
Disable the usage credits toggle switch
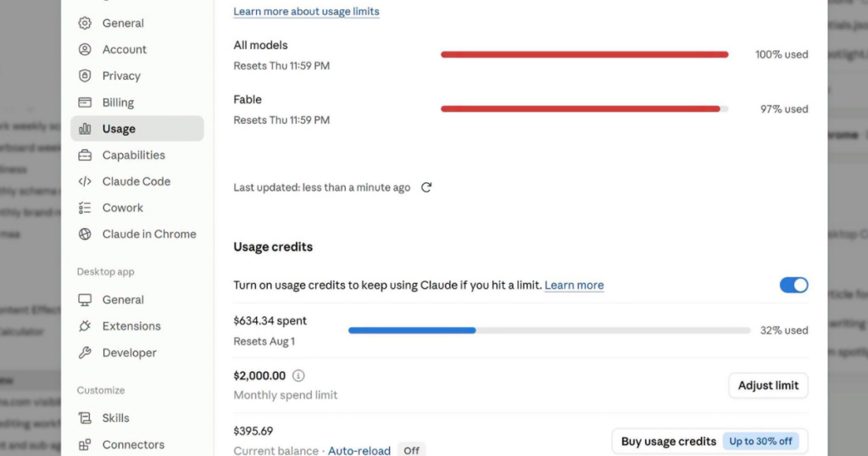793,285
